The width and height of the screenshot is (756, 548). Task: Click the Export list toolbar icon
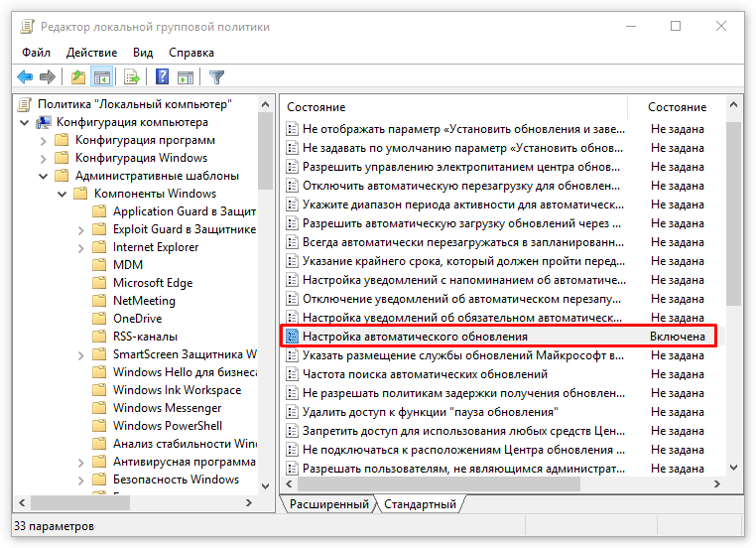pos(131,76)
